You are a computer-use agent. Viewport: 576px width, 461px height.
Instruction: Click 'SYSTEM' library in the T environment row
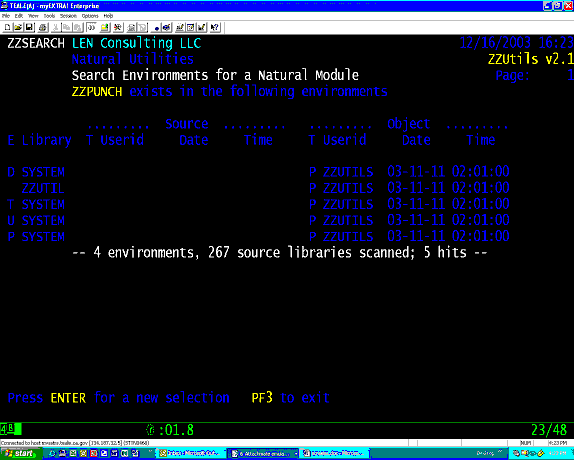pyautogui.click(x=43, y=205)
